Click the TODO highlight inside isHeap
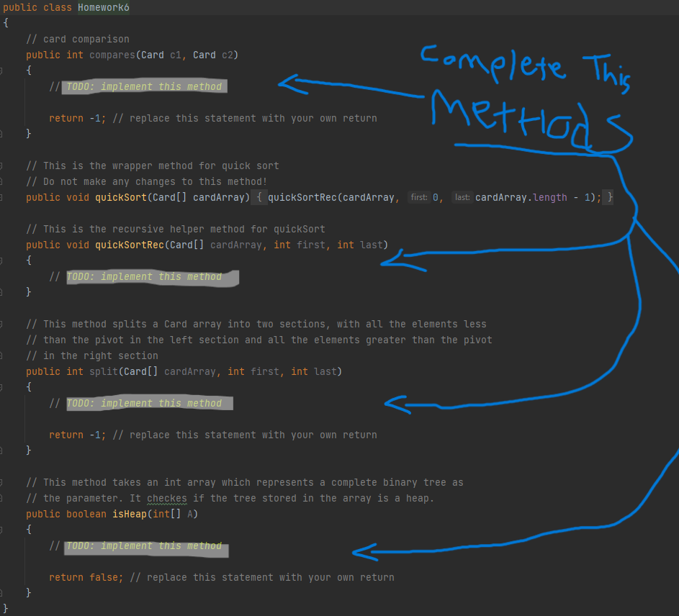Viewport: 679px width, 616px height. [148, 545]
